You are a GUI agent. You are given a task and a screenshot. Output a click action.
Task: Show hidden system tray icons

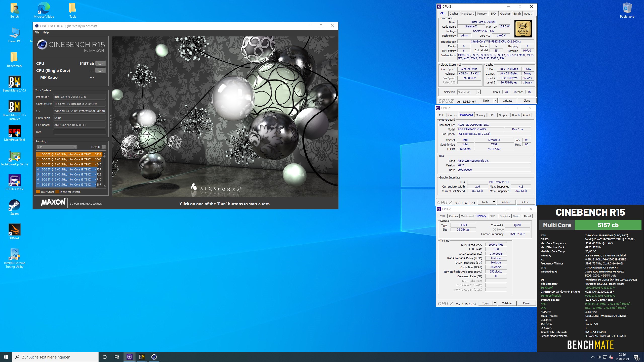[593, 357]
